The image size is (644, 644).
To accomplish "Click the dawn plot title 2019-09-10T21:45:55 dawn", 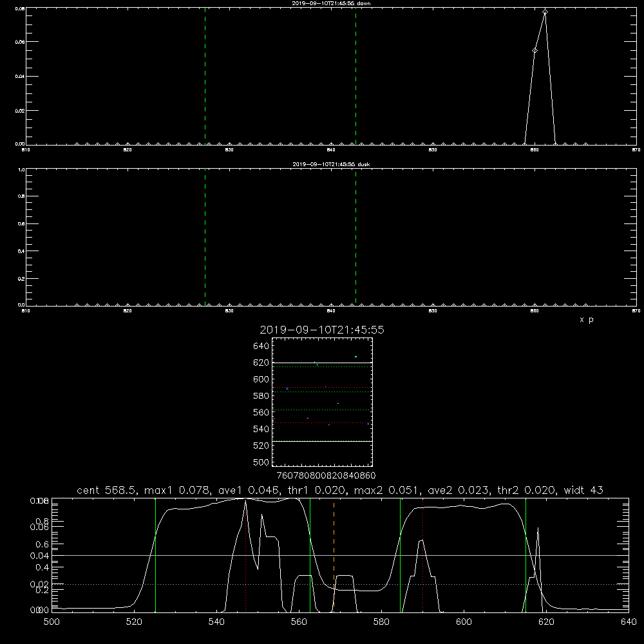I will click(331, 3).
